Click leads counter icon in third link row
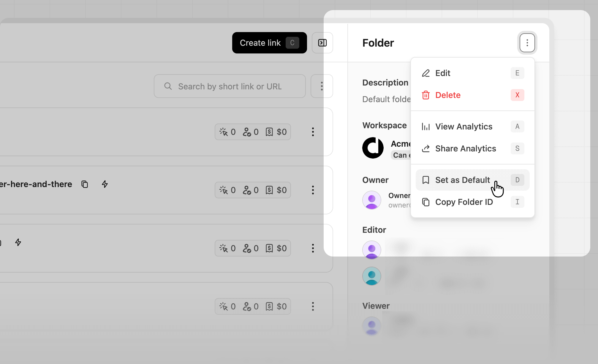 tap(247, 248)
